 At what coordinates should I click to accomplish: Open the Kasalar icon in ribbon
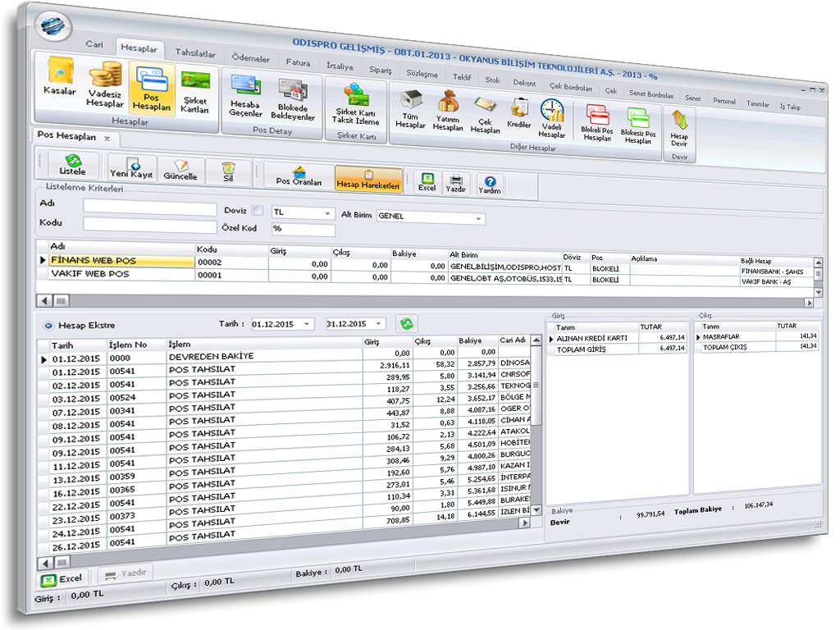click(59, 78)
